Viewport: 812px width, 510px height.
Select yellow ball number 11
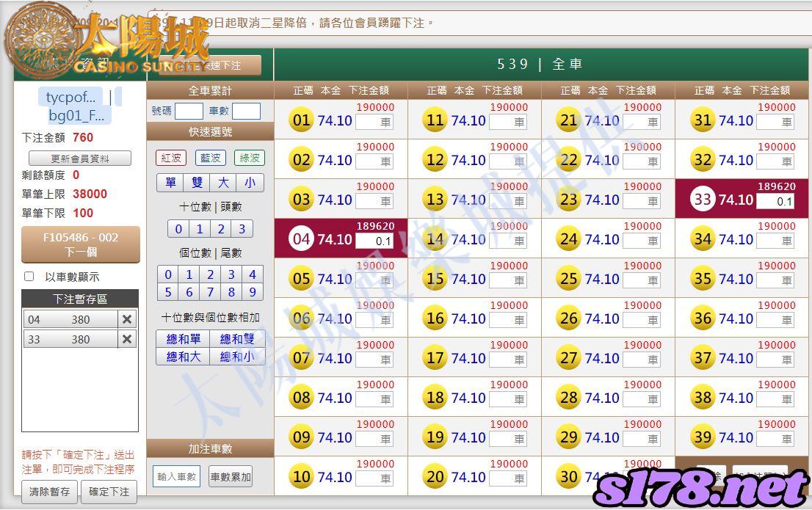pos(435,120)
